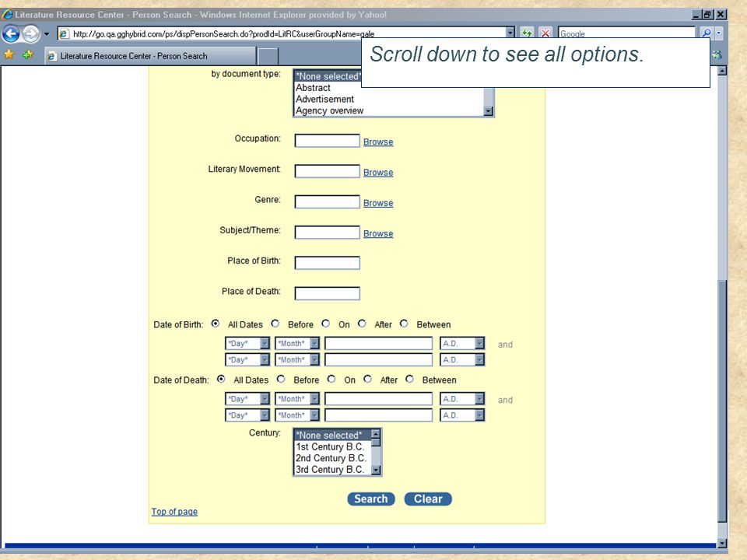This screenshot has height=560, width=747.
Task: Click the Search button
Action: point(371,499)
